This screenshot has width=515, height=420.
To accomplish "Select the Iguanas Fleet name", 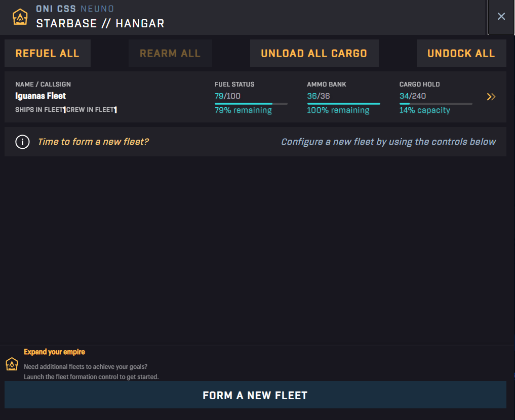I will (41, 96).
